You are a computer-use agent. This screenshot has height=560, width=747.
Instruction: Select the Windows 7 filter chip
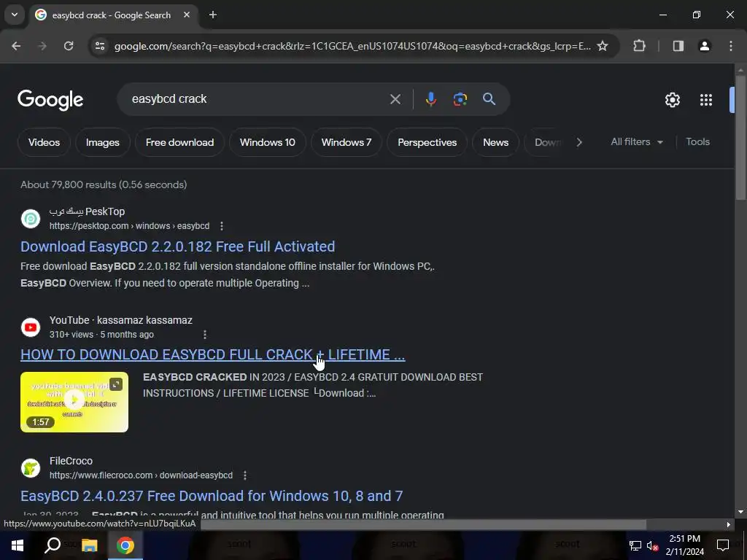(x=347, y=142)
